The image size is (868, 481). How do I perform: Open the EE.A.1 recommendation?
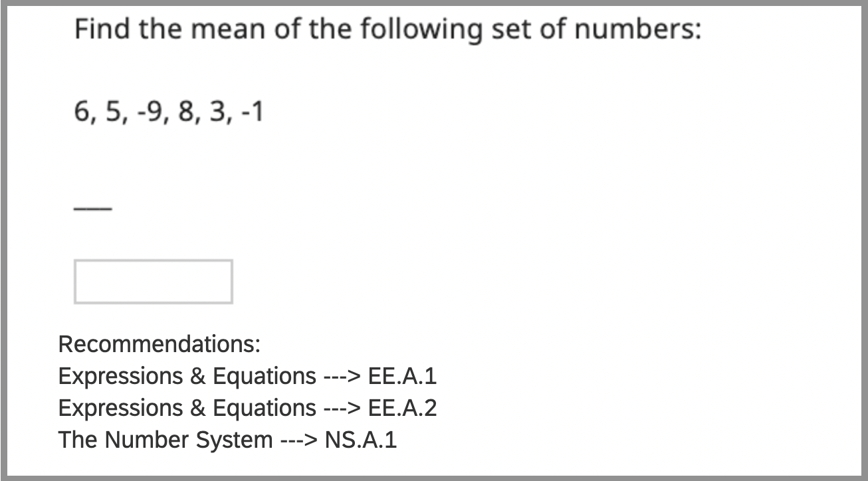402,377
